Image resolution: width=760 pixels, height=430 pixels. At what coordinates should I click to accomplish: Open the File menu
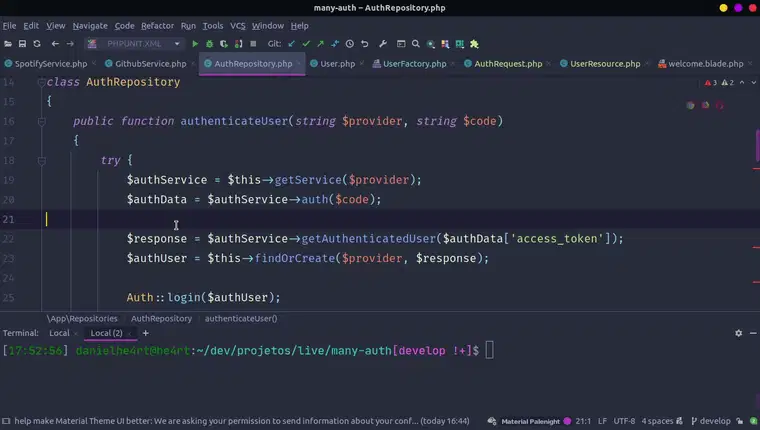tap(9, 26)
